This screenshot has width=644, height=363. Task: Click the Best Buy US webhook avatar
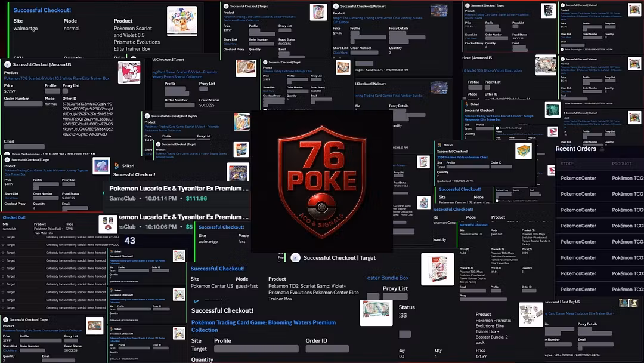pos(147,116)
